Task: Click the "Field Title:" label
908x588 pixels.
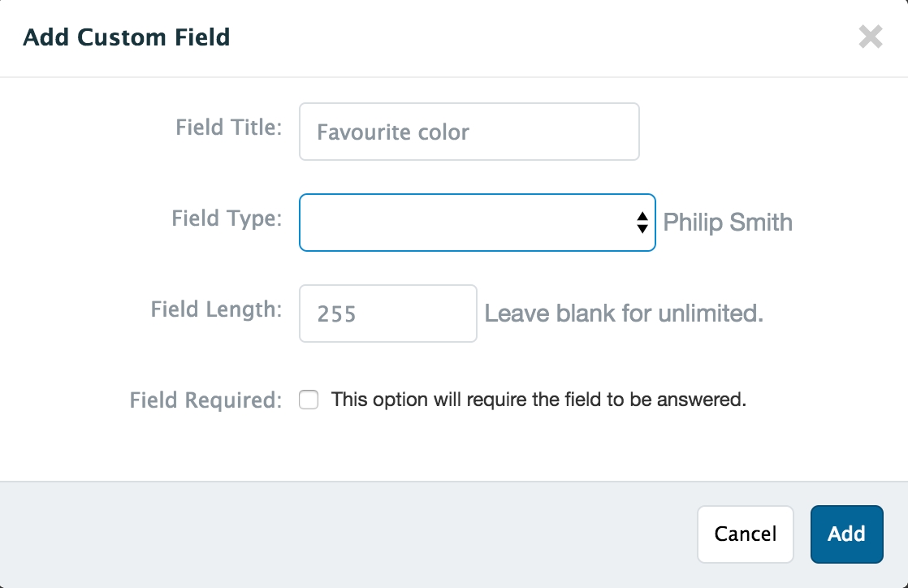Action: [x=228, y=128]
